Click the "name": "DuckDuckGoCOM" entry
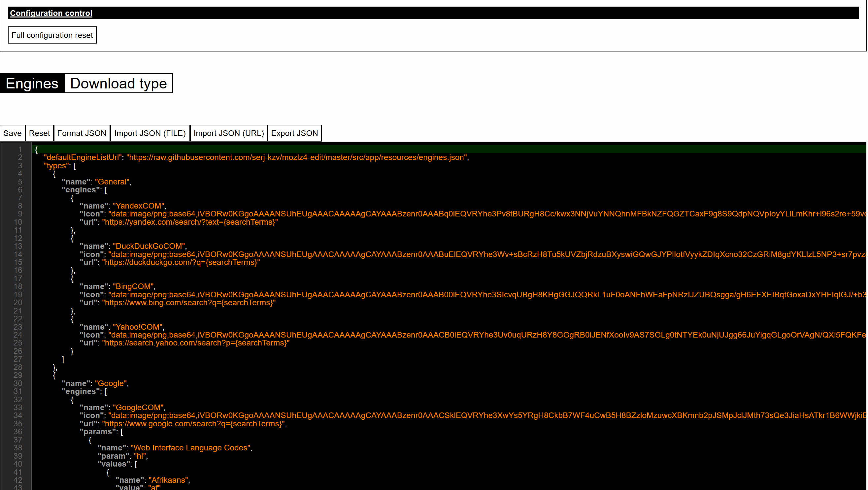 point(133,246)
